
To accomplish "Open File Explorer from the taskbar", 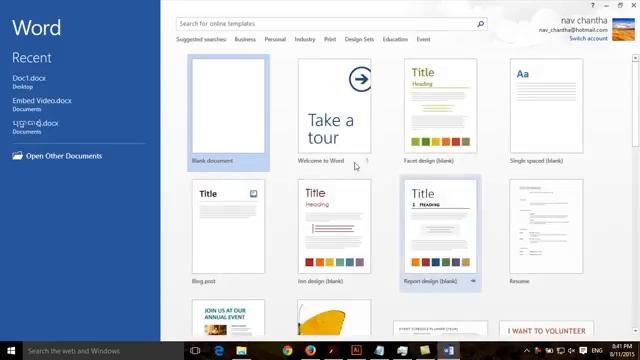I will pos(242,351).
